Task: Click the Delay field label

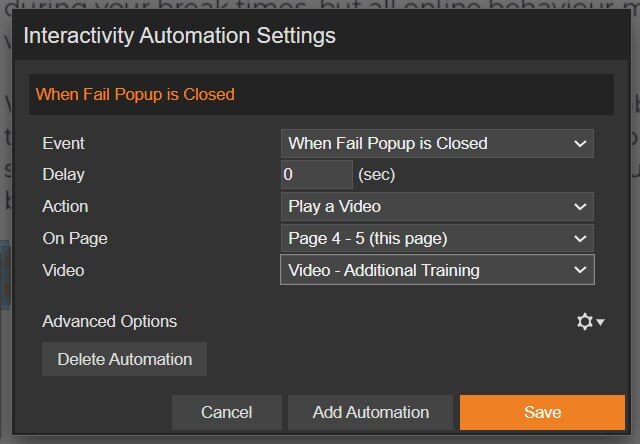Action: (63, 174)
